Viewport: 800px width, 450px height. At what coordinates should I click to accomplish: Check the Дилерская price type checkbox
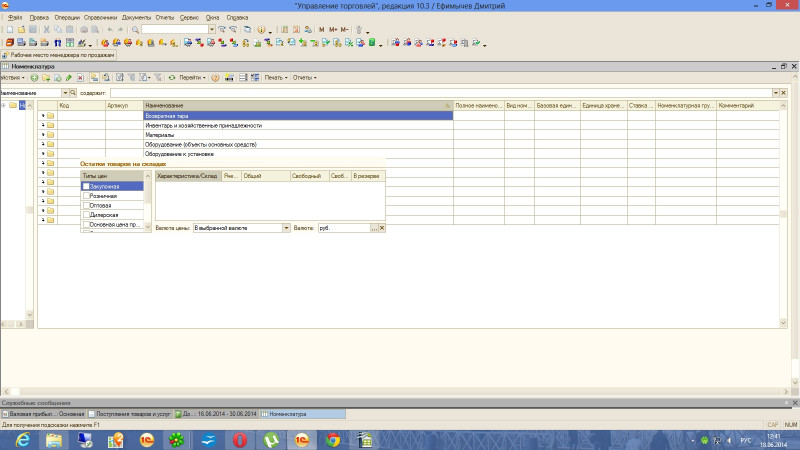(x=86, y=215)
